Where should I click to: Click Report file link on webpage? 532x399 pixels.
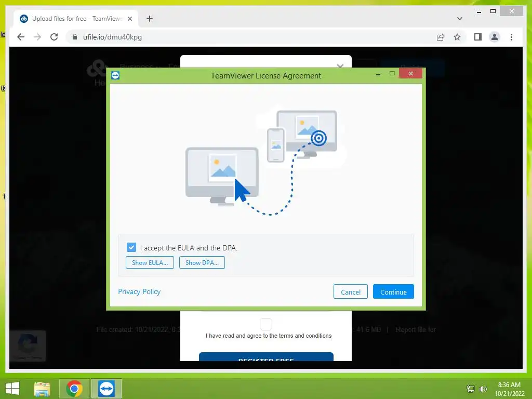pyautogui.click(x=415, y=329)
